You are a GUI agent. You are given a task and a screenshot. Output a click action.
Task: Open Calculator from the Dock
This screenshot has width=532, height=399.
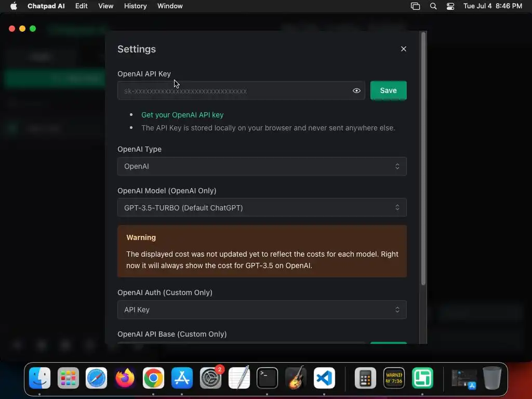point(365,378)
